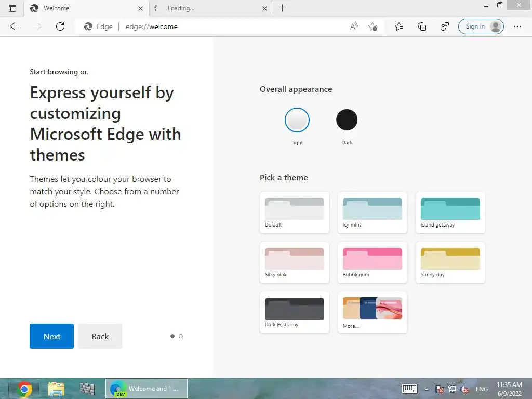Image resolution: width=532 pixels, height=399 pixels.
Task: Open the tab actions menu icon
Action: (x=12, y=8)
